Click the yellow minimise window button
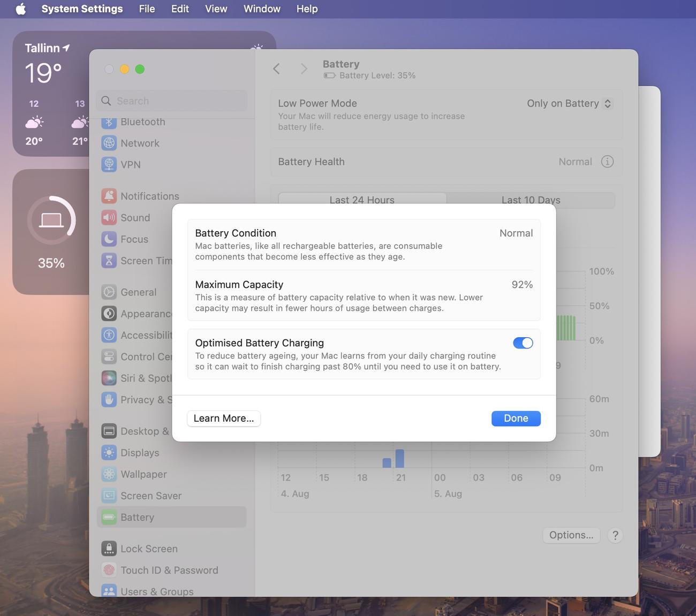The width and height of the screenshot is (696, 616). 124,69
